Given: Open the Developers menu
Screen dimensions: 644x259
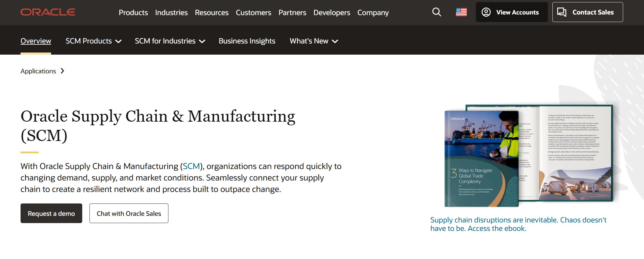Looking at the screenshot, I should 332,12.
